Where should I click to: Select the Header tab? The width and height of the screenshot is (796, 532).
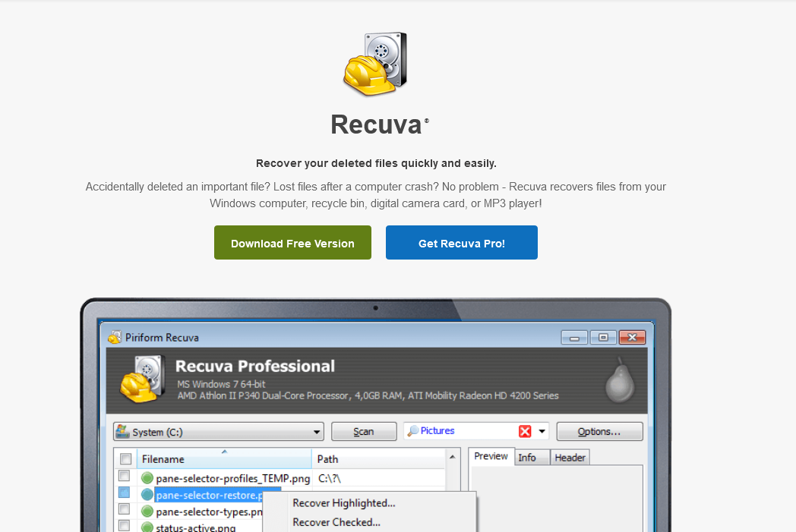(x=570, y=458)
